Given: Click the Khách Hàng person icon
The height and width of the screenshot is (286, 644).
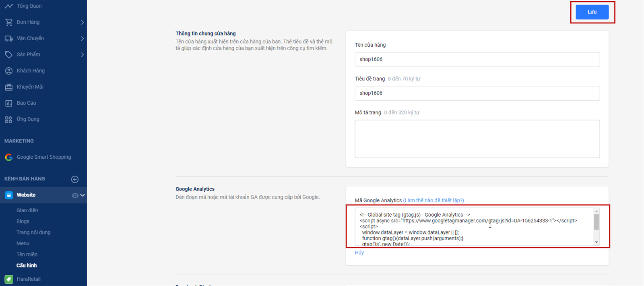Looking at the screenshot, I should coord(8,70).
